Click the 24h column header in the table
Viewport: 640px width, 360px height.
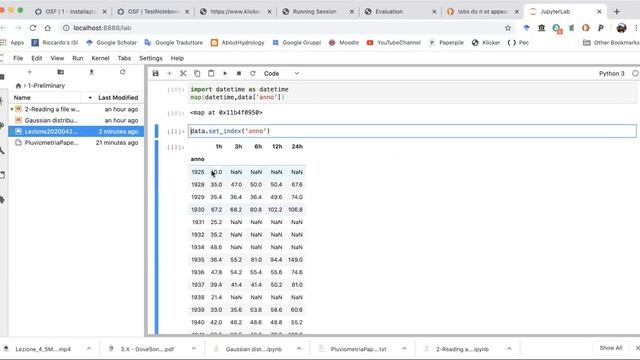click(297, 147)
